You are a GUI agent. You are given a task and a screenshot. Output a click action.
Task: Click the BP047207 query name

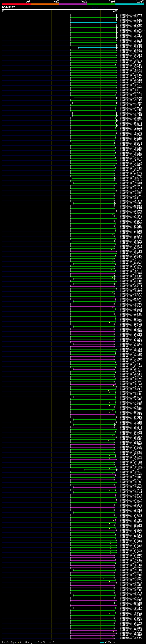[x=8, y=8]
